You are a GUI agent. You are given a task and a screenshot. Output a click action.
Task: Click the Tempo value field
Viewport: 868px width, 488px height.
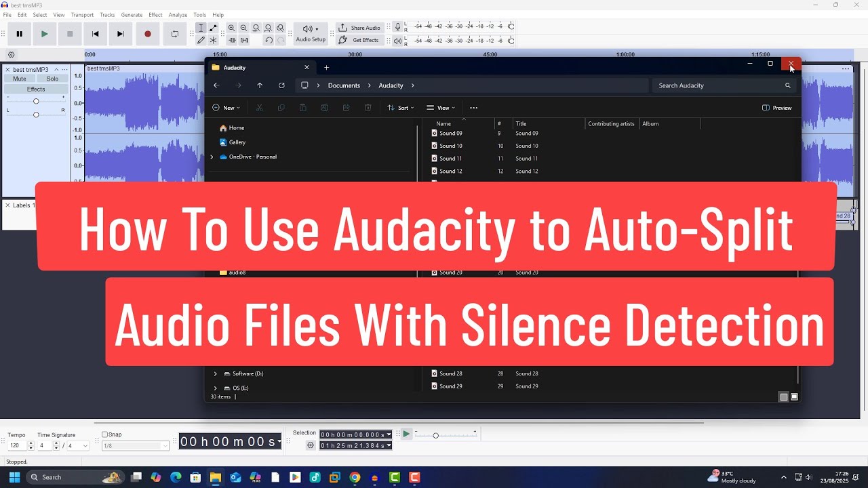point(17,445)
